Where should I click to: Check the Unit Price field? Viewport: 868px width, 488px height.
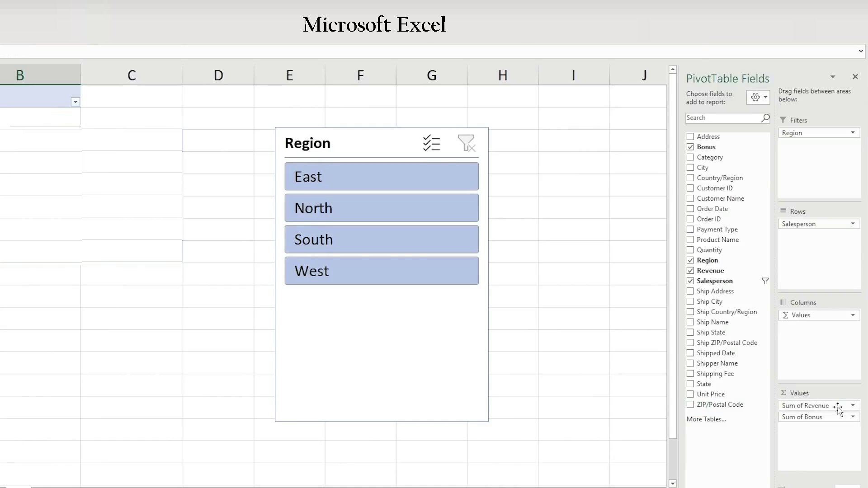[690, 394]
